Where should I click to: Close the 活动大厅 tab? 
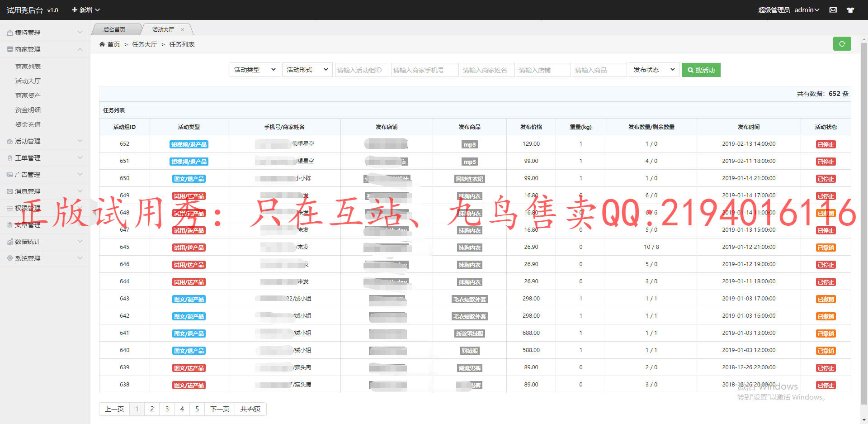(x=183, y=30)
